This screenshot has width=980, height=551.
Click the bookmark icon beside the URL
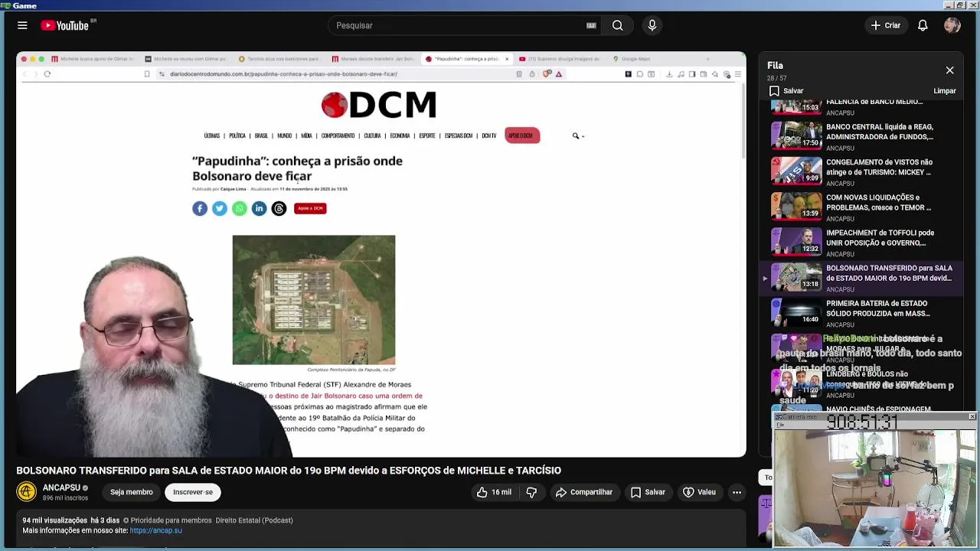[147, 74]
